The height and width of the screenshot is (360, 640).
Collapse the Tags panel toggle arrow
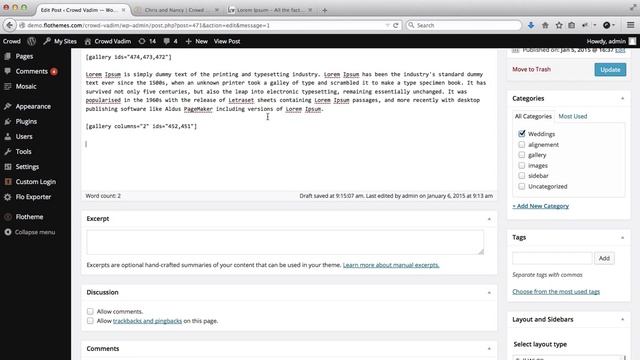pos(622,238)
